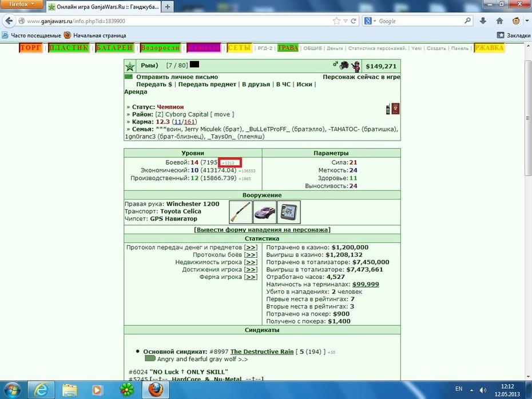Open the Аренда link
Image resolution: width=532 pixels, height=399 pixels.
click(136, 92)
